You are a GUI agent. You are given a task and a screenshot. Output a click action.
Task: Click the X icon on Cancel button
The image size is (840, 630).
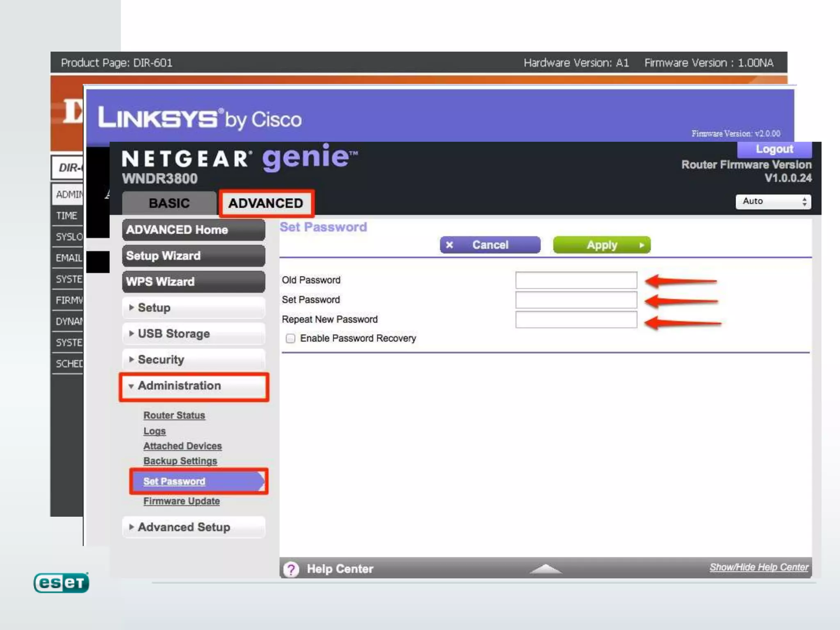(x=450, y=245)
